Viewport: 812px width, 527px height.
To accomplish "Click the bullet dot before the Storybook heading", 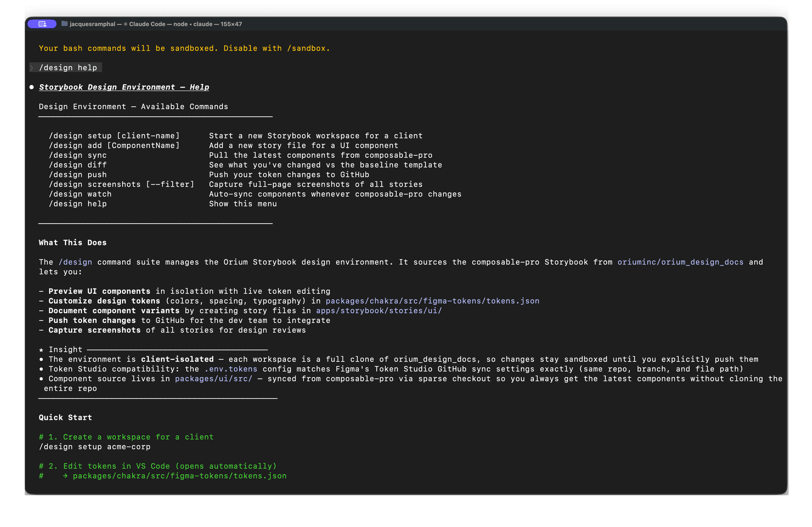I will point(32,87).
